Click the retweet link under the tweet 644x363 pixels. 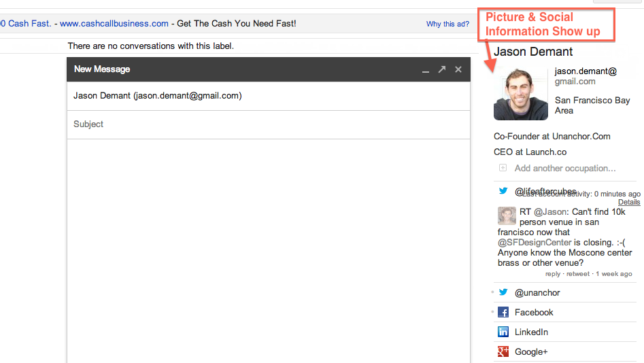[578, 274]
